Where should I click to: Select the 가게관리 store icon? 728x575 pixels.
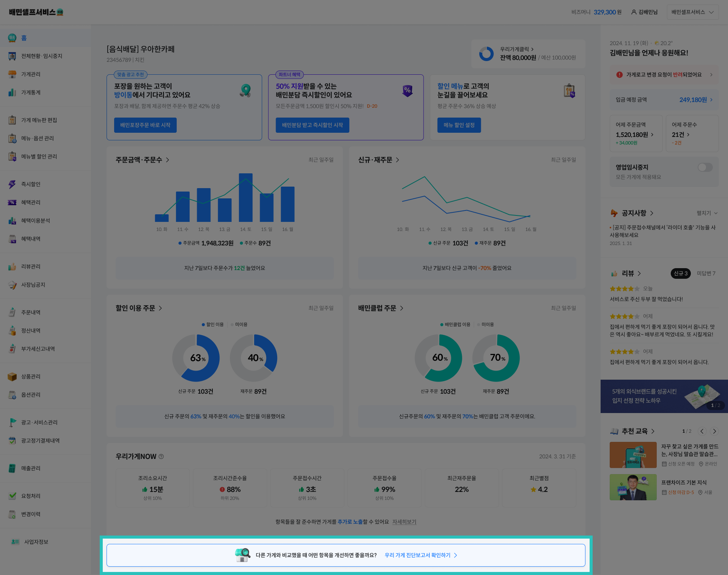(12, 74)
